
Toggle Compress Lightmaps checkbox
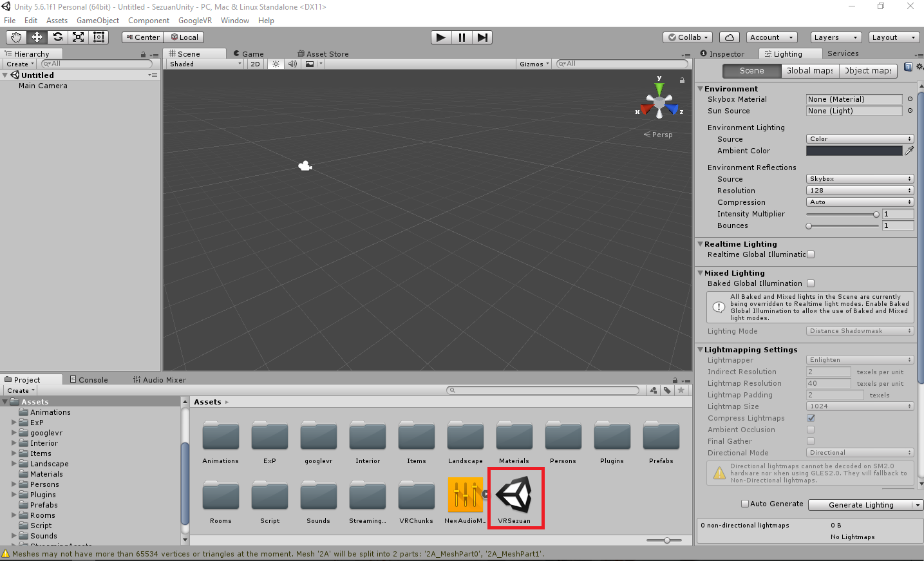(x=811, y=418)
